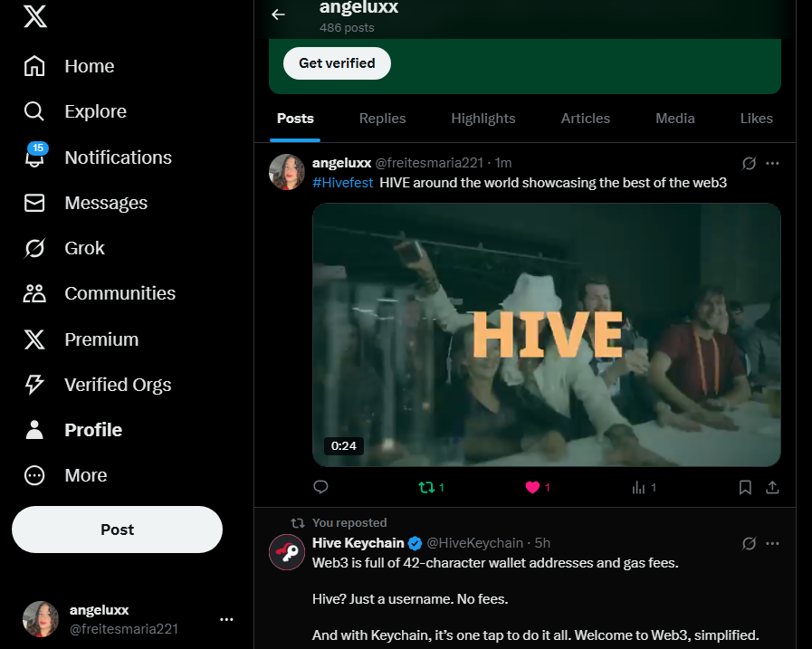The width and height of the screenshot is (812, 649).
Task: Click the 'You reposted' label
Action: pos(349,522)
